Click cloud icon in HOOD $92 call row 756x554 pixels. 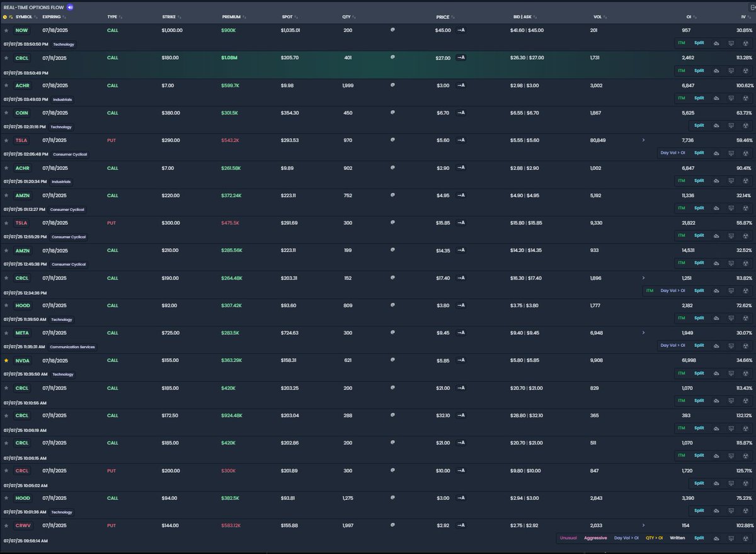716,318
